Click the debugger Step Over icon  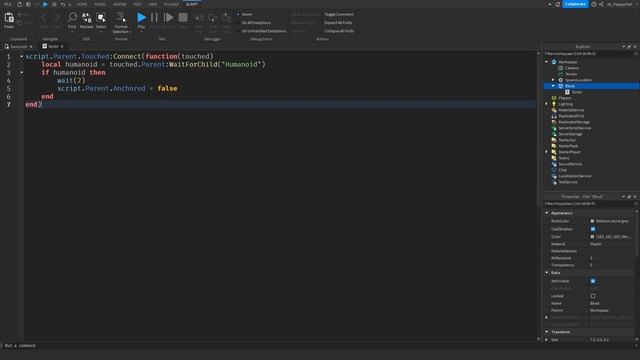[x=213, y=18]
